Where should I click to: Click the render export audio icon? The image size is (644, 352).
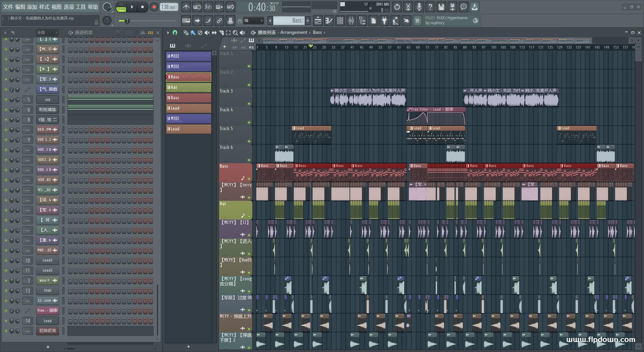(452, 7)
